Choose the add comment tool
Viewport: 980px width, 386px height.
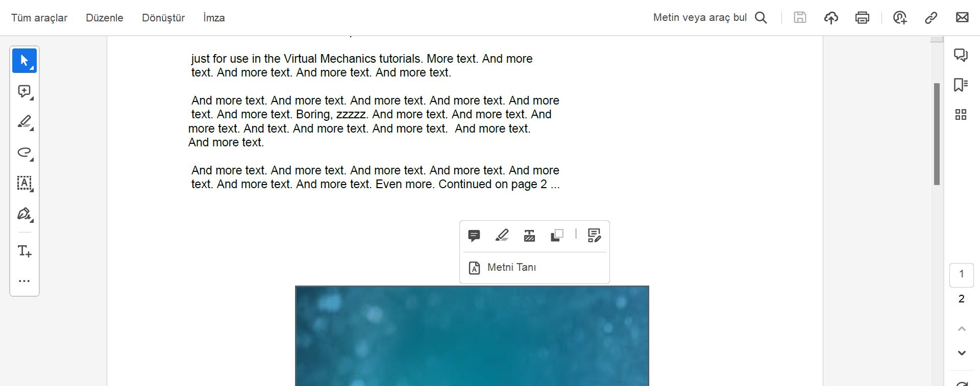click(24, 91)
